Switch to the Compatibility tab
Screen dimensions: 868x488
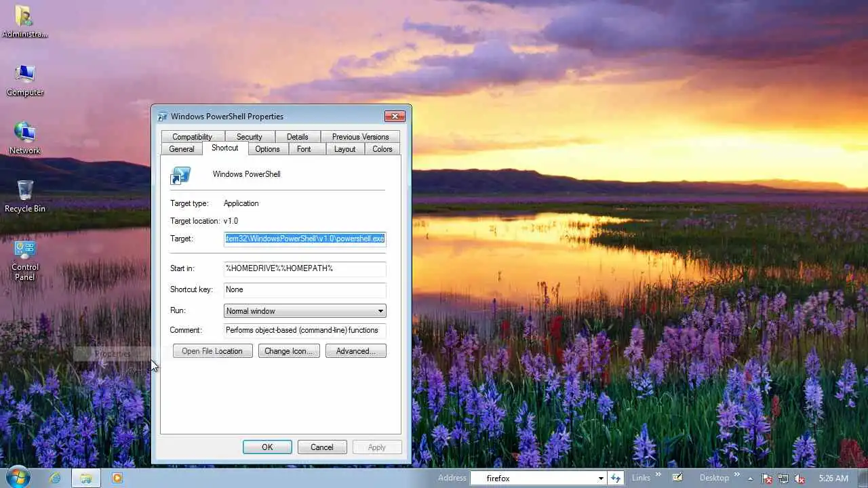[x=192, y=137]
